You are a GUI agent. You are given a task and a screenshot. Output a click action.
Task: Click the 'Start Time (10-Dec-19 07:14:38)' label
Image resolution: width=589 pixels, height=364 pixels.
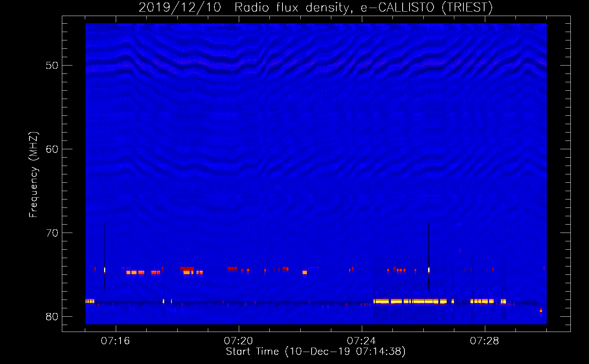pyautogui.click(x=316, y=352)
